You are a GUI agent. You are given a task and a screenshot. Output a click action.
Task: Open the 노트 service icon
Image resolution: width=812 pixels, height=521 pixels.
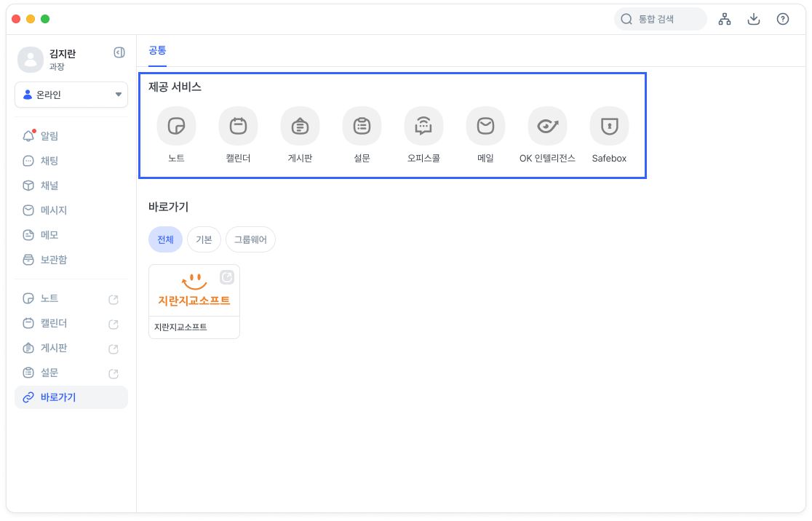[175, 125]
